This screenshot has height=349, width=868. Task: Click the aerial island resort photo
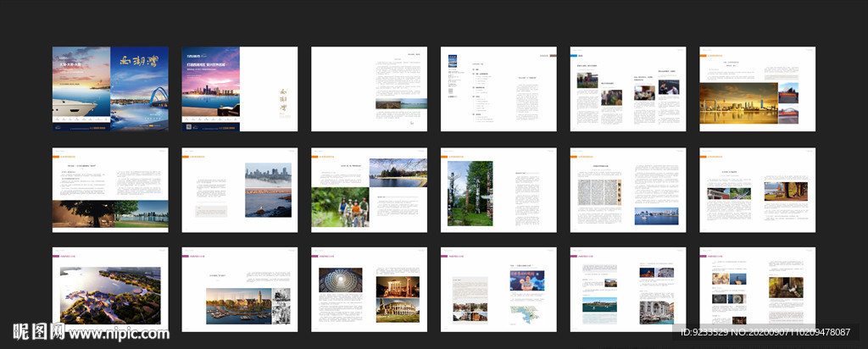pos(109,296)
